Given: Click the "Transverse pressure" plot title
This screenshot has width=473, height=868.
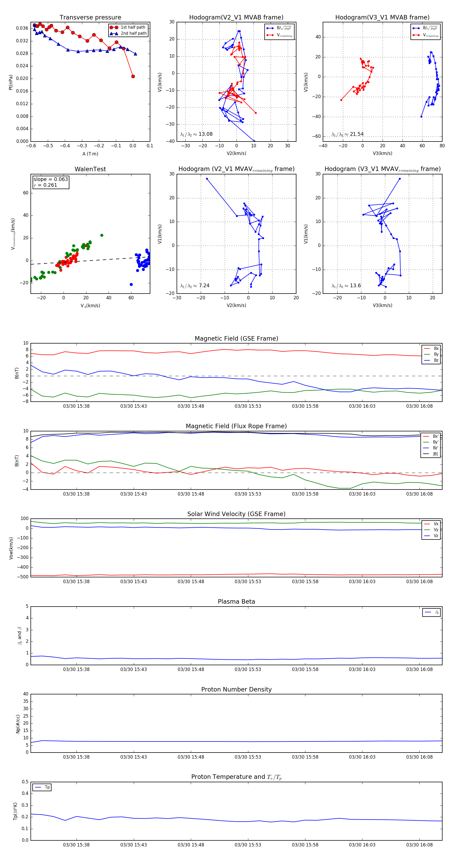Looking at the screenshot, I should tap(90, 18).
